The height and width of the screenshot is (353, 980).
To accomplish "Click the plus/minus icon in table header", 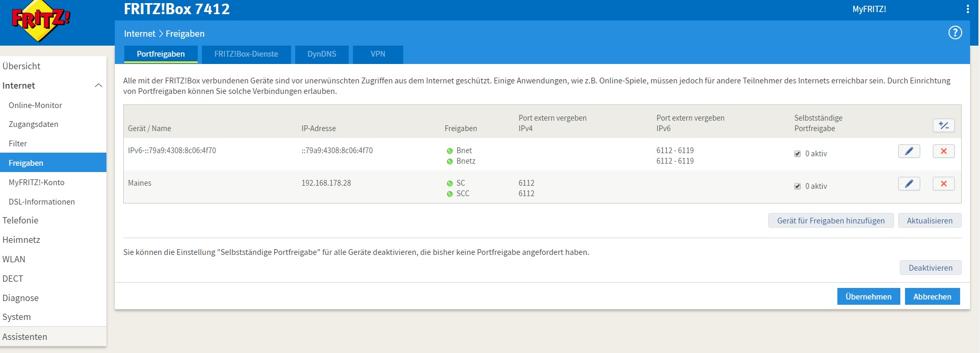I will 943,125.
